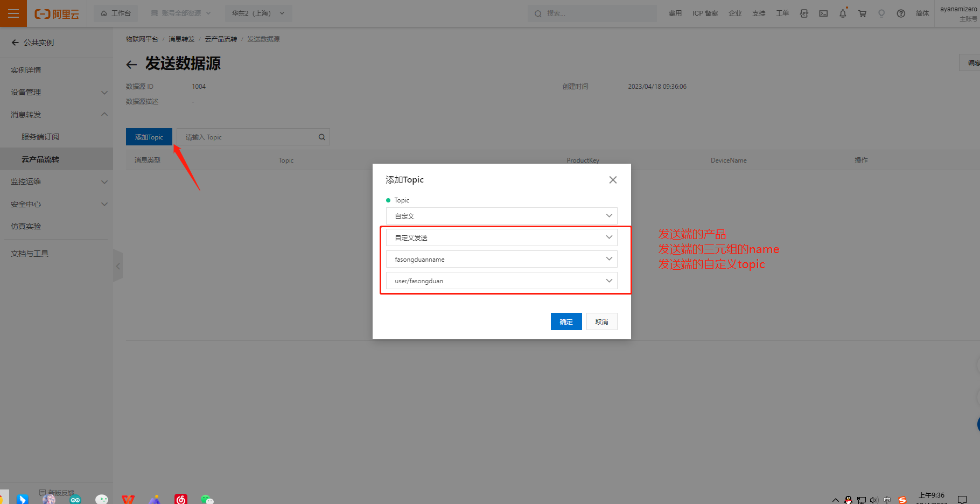This screenshot has height=504, width=980.
Task: Click the notification bell icon
Action: 843,13
